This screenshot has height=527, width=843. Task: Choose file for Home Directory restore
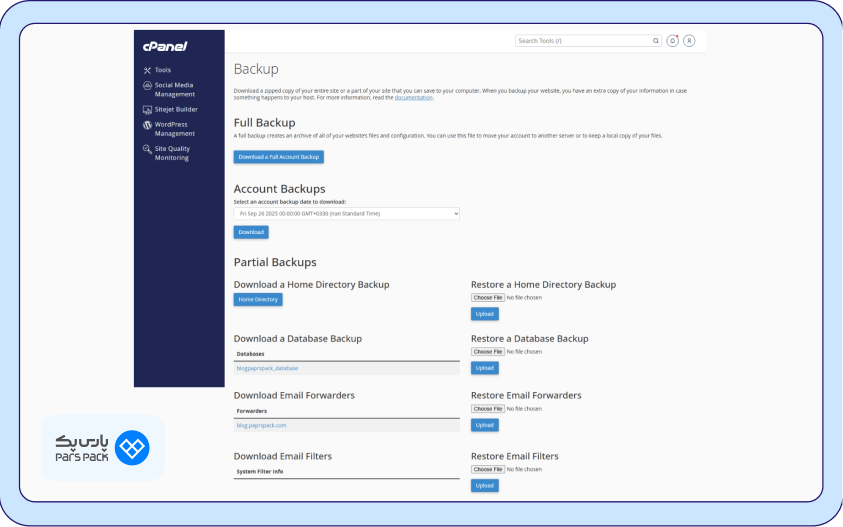(x=488, y=298)
